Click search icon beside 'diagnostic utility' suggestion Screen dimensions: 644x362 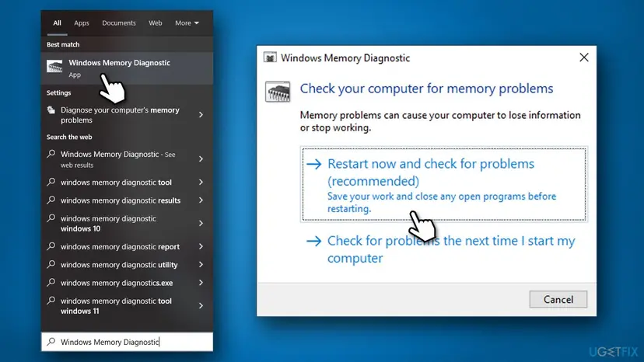pyautogui.click(x=51, y=264)
